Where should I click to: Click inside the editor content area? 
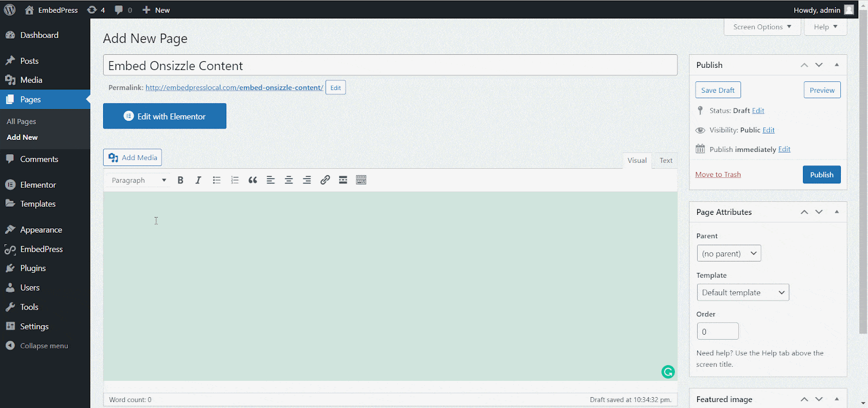[x=390, y=286]
